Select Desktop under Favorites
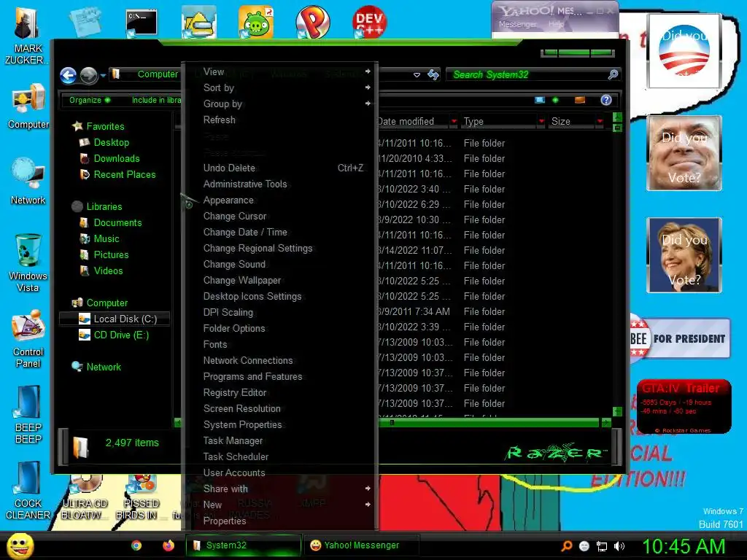The width and height of the screenshot is (747, 560). 111,142
